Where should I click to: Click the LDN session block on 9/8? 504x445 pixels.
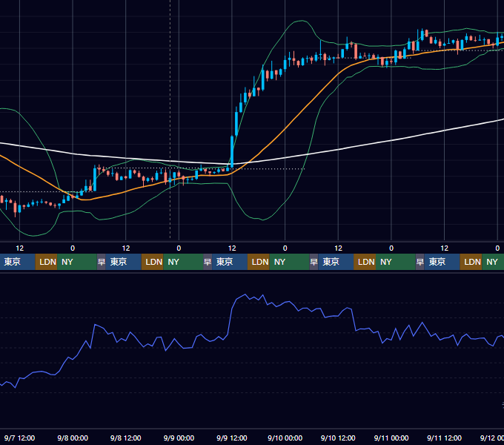pyautogui.click(x=153, y=262)
